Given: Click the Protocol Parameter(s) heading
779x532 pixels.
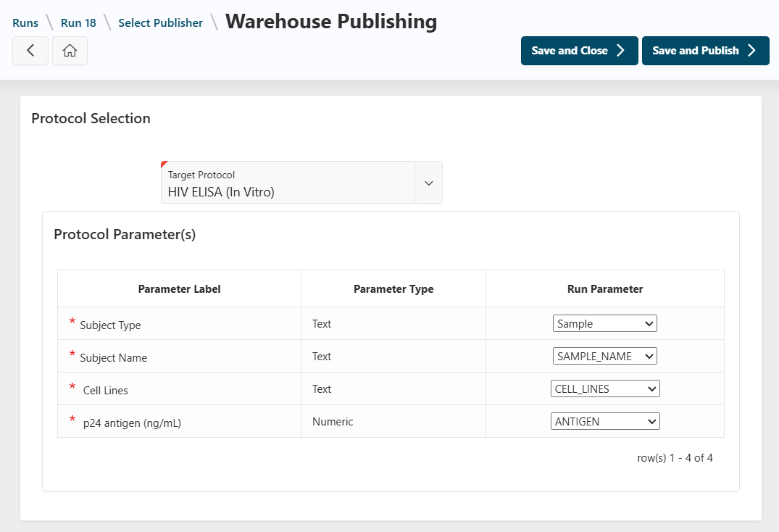Looking at the screenshot, I should tap(125, 234).
